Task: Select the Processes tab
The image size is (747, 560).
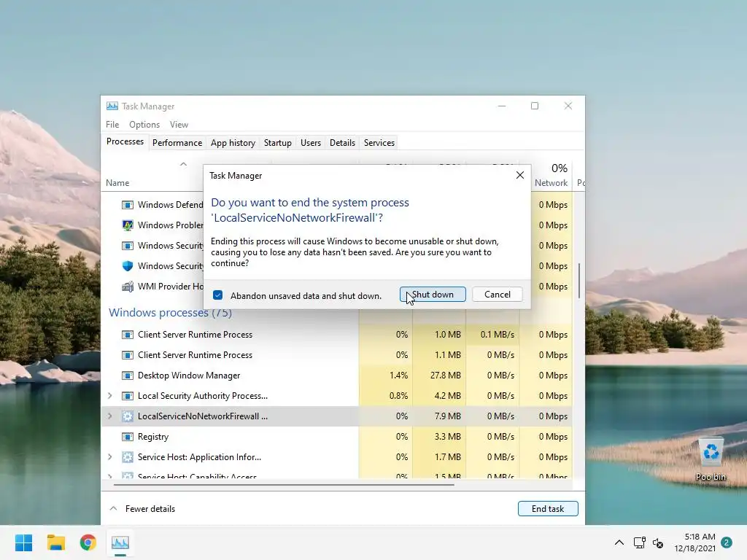Action: [x=125, y=142]
